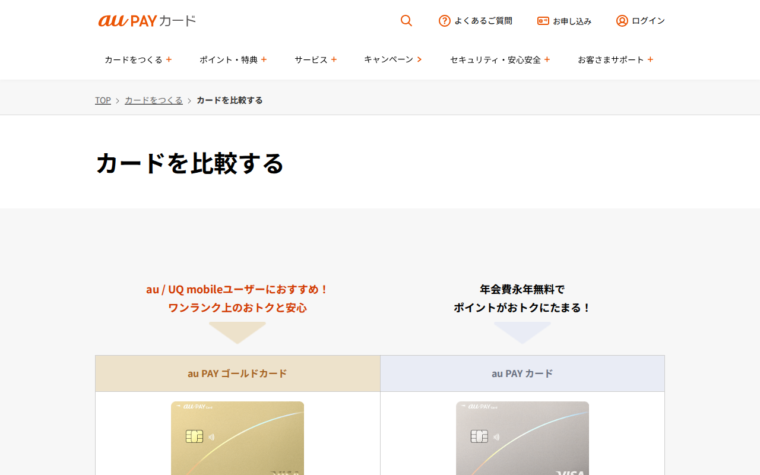Click カードを比較する breadcrumb text

click(230, 100)
